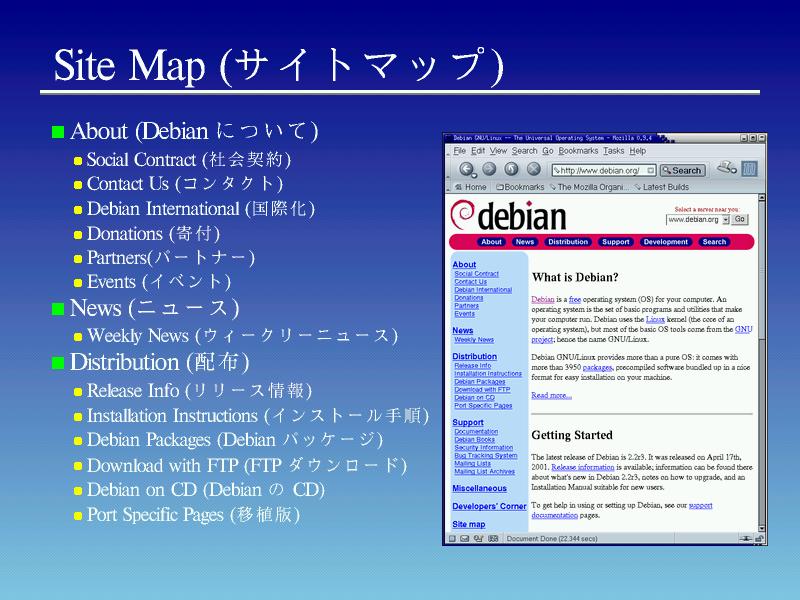Click the Read more... link
The height and width of the screenshot is (600, 800).
[x=551, y=395]
